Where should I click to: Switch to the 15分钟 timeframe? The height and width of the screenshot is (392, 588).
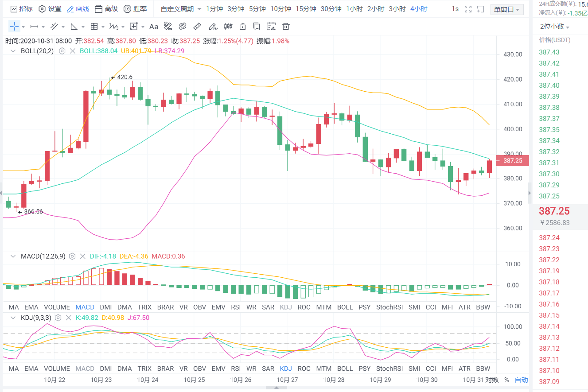(x=306, y=9)
